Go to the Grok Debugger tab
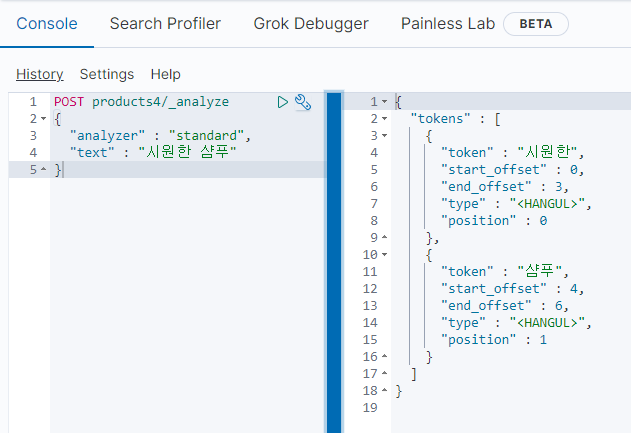The height and width of the screenshot is (433, 631). coord(311,23)
